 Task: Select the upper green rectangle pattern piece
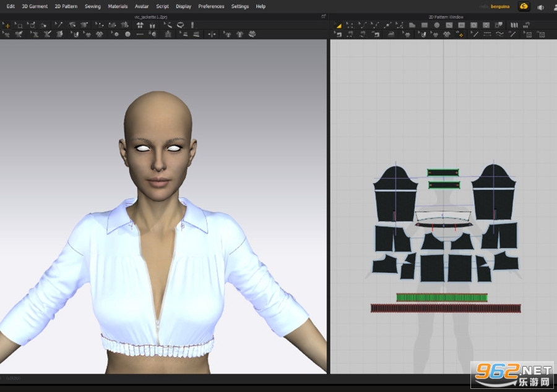(443, 173)
